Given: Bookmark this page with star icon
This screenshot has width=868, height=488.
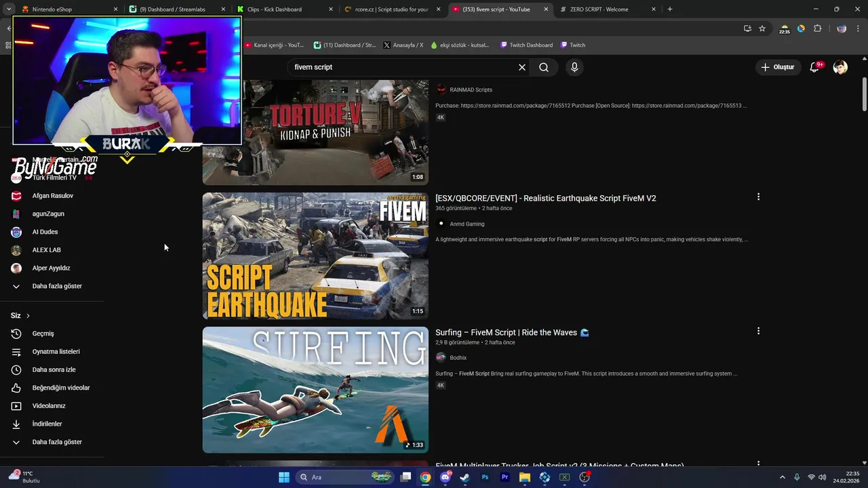Looking at the screenshot, I should 762,28.
